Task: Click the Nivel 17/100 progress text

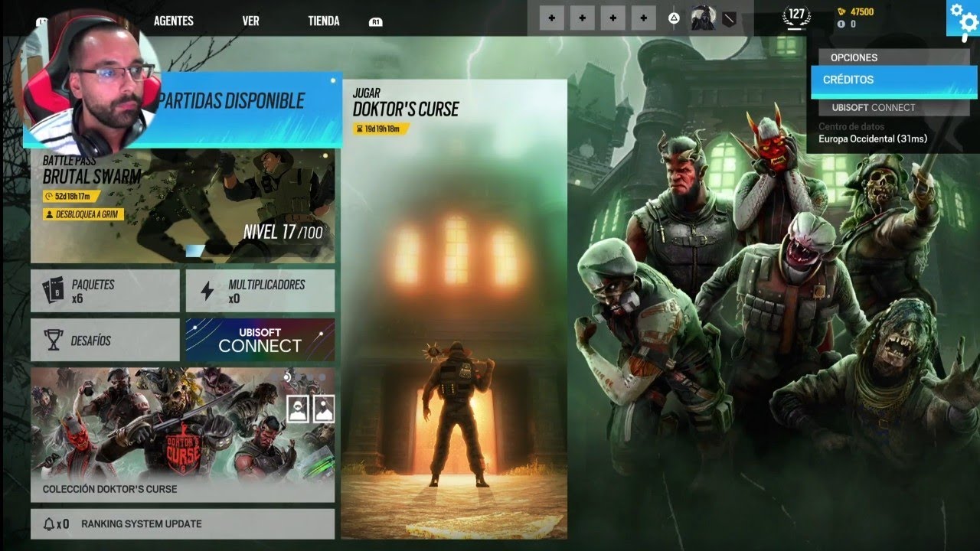Action: pyautogui.click(x=283, y=231)
